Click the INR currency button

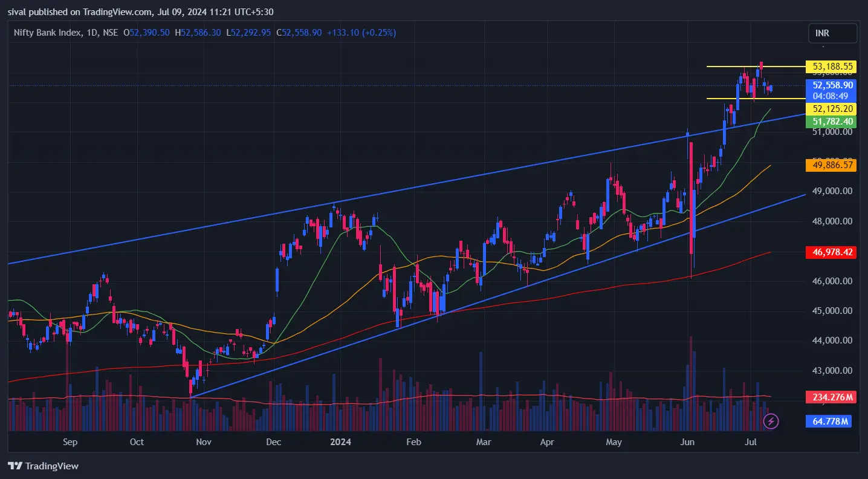[x=832, y=33]
